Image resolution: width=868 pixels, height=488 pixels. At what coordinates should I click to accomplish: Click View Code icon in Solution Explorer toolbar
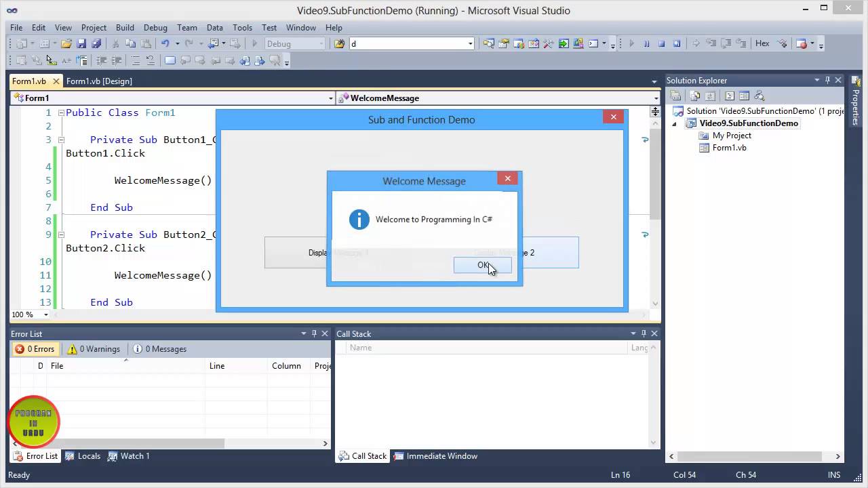(x=730, y=96)
